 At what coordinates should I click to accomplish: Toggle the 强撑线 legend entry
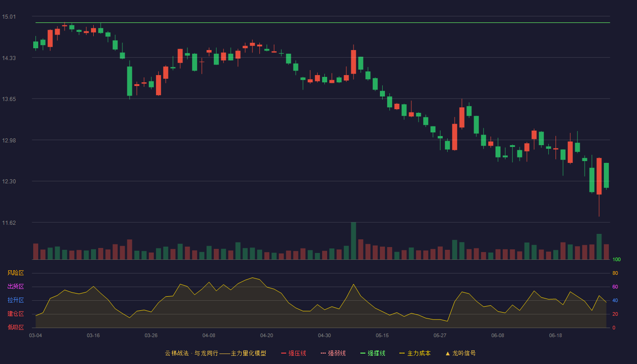(373, 353)
